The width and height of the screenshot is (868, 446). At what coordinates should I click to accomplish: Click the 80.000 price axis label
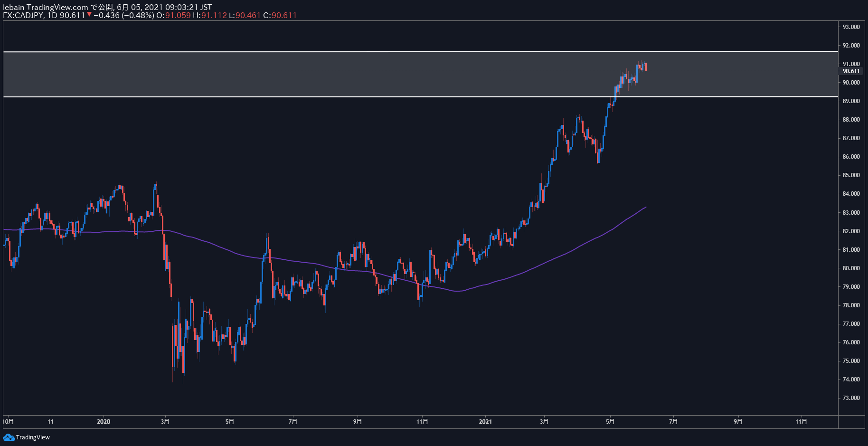pyautogui.click(x=851, y=268)
